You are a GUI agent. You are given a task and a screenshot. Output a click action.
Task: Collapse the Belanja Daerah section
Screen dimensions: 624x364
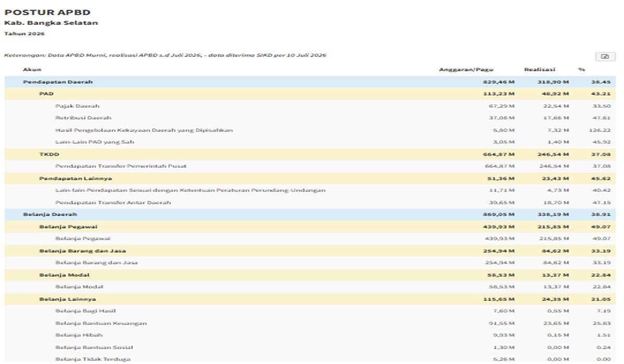pos(310,214)
